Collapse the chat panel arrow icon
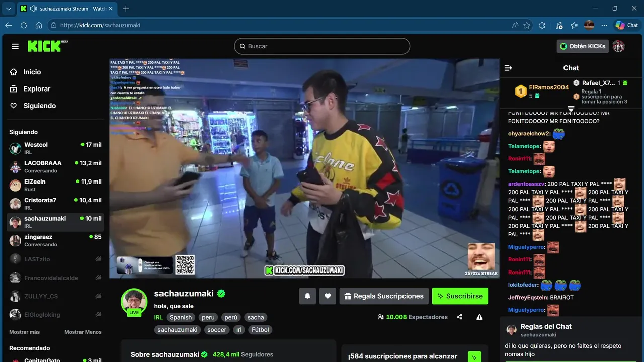The image size is (644, 362). pos(508,68)
